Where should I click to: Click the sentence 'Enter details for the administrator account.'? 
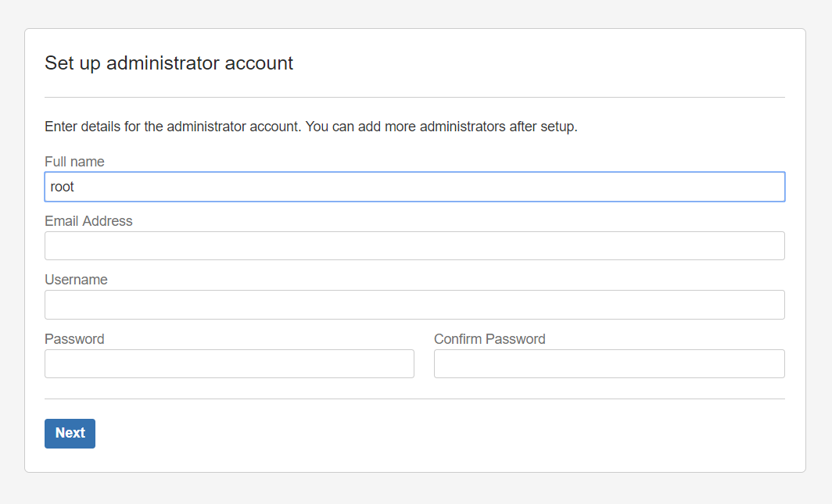coord(173,127)
